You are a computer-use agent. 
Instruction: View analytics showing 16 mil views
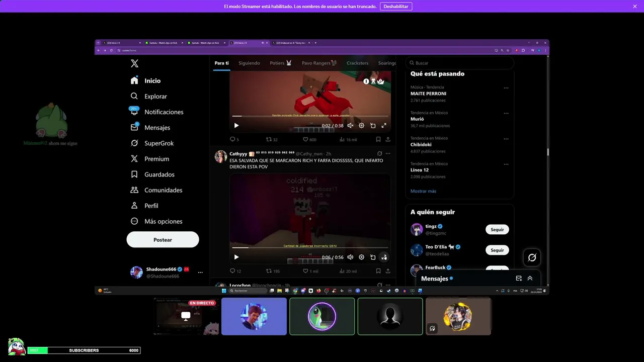click(348, 139)
